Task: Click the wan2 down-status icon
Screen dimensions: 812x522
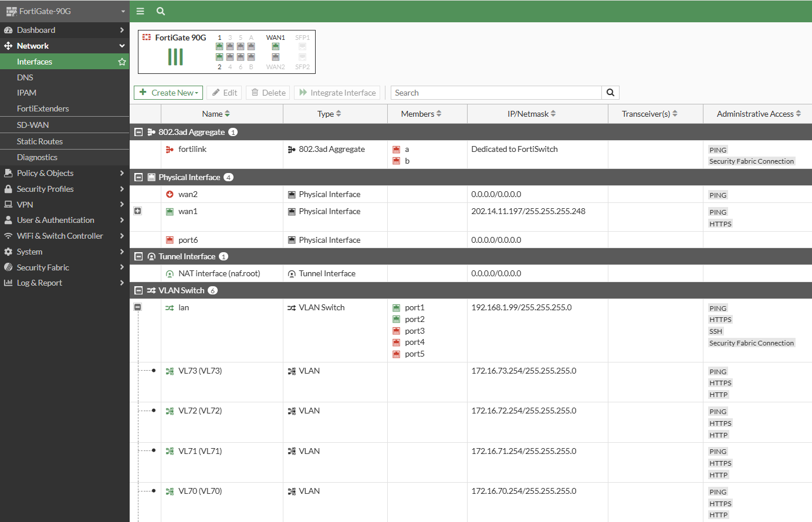Action: (170, 195)
